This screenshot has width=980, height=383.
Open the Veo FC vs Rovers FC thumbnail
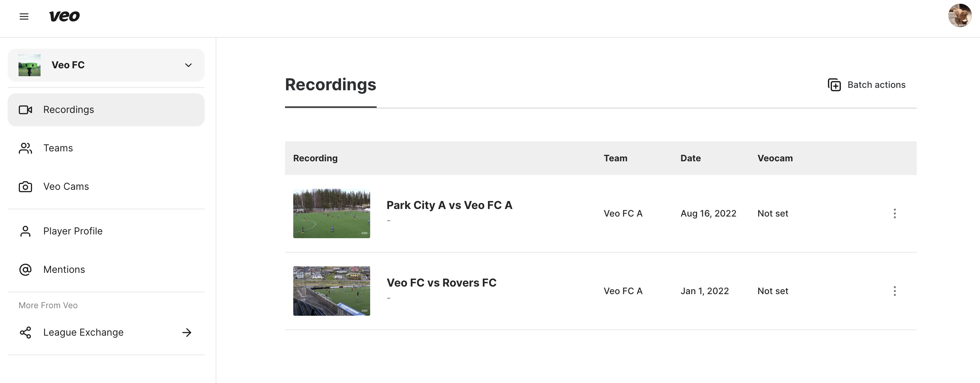331,291
